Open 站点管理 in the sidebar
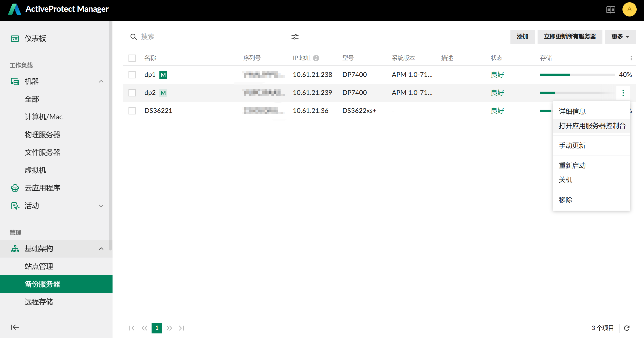The height and width of the screenshot is (338, 644). [x=56, y=266]
